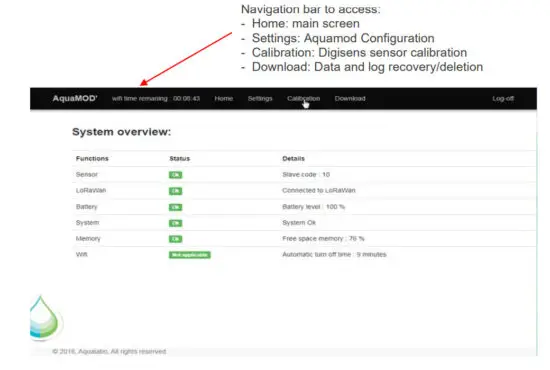
Task: Click the System overview heading
Action: [121, 132]
